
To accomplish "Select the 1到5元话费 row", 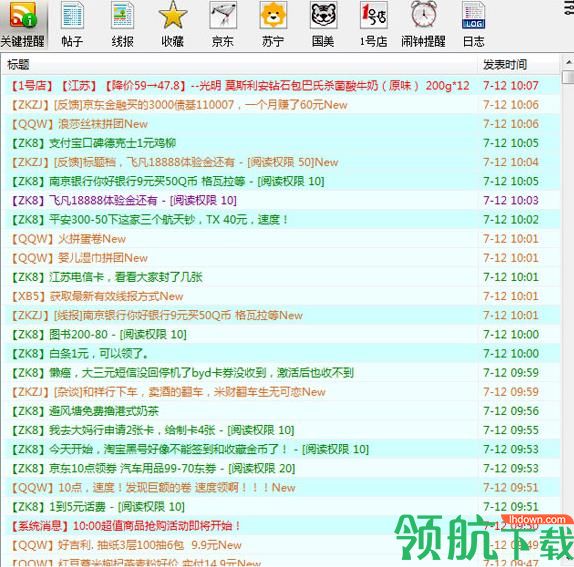I will click(x=281, y=507).
